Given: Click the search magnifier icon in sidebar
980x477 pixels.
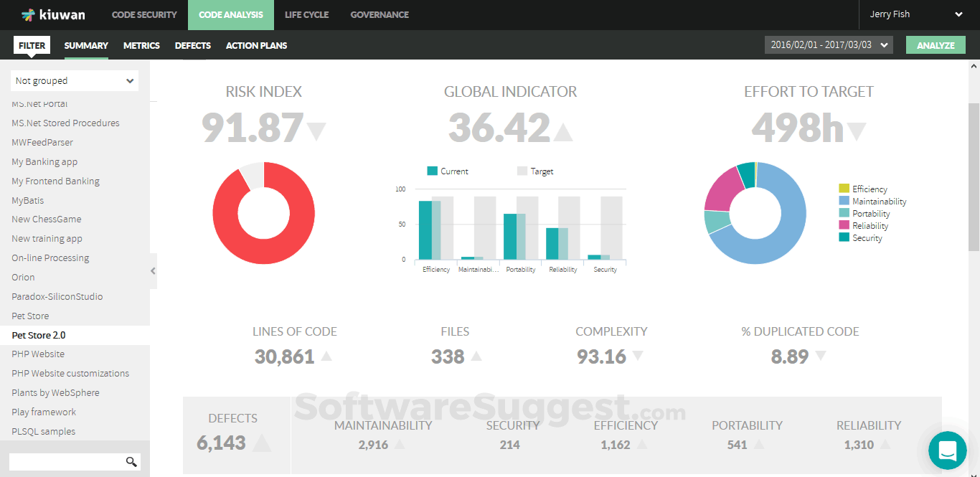Looking at the screenshot, I should tap(131, 461).
